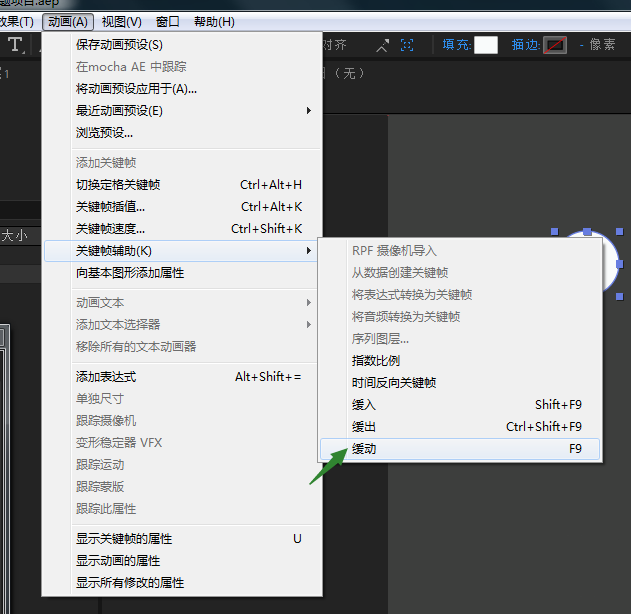
Task: Choose 向基本图形添加属性
Action: 182,273
